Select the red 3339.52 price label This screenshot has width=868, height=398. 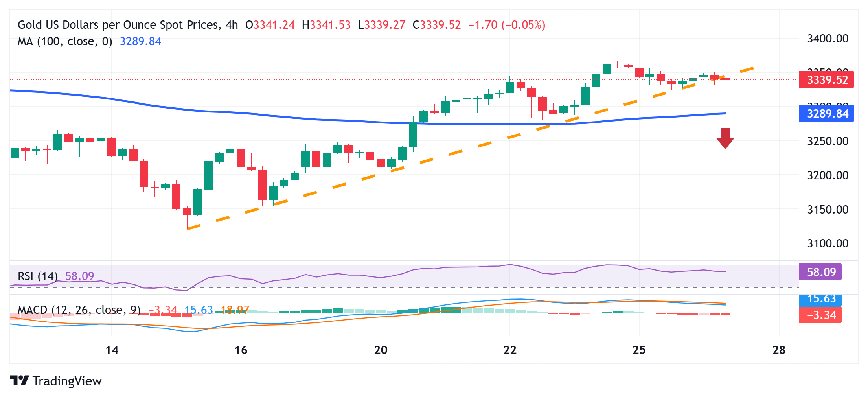(x=827, y=79)
